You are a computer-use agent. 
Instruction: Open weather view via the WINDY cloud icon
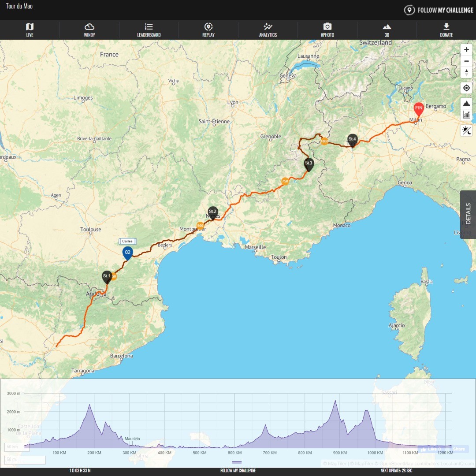pyautogui.click(x=89, y=29)
